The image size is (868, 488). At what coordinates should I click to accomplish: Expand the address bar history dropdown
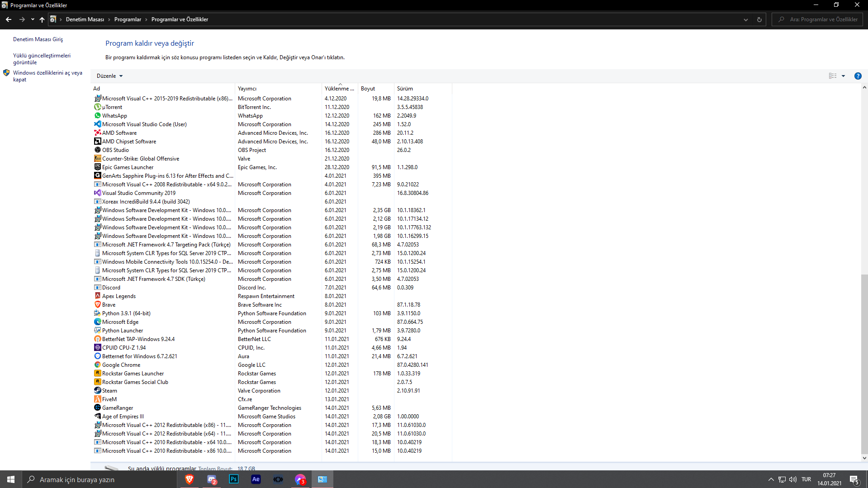(x=746, y=19)
